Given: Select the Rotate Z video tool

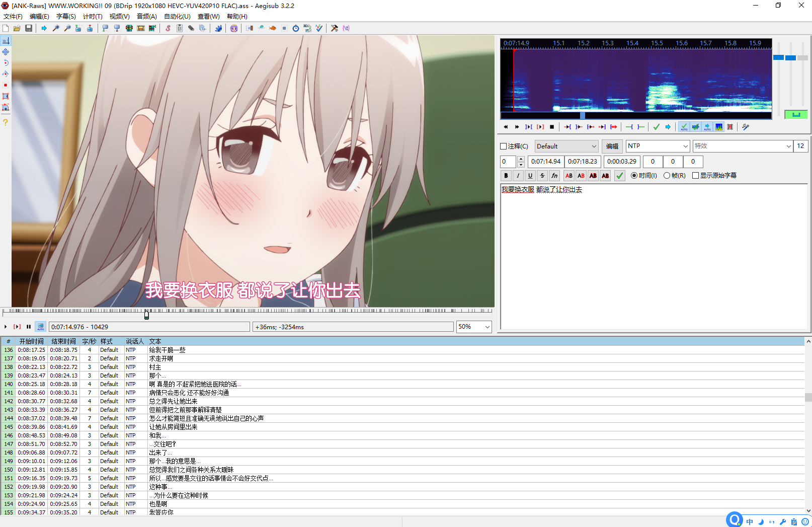Looking at the screenshot, I should [x=6, y=63].
